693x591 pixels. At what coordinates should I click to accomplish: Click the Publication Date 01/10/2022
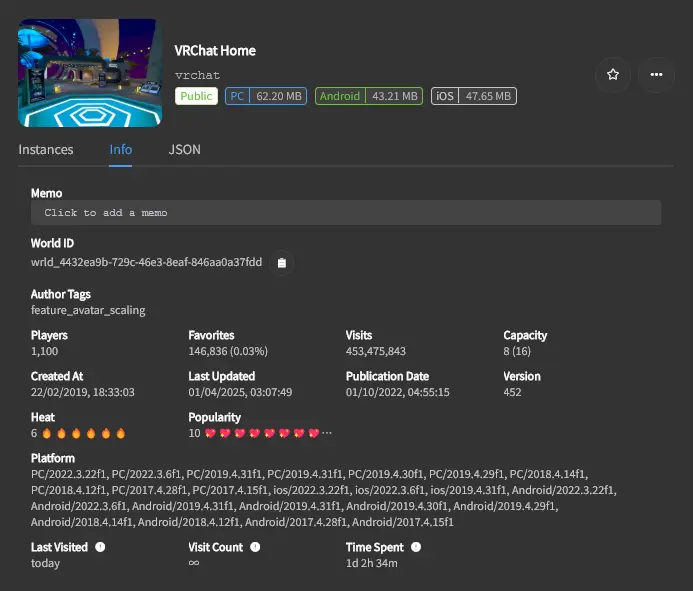[398, 393]
